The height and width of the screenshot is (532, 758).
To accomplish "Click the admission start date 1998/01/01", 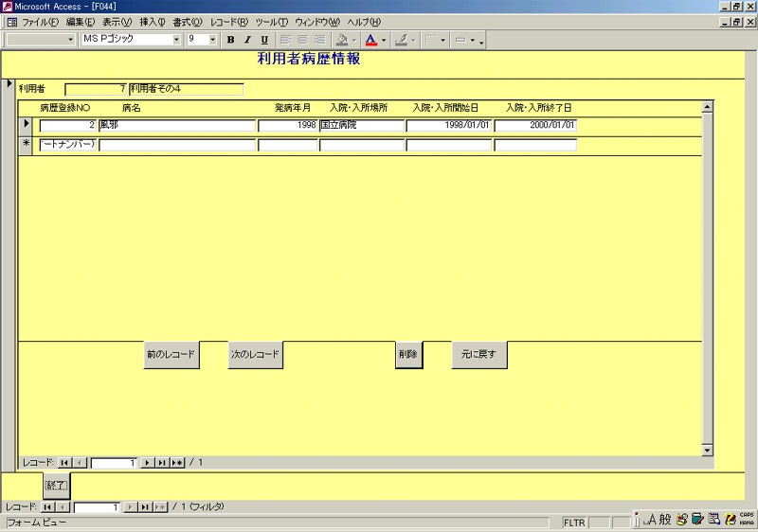I will coord(449,126).
